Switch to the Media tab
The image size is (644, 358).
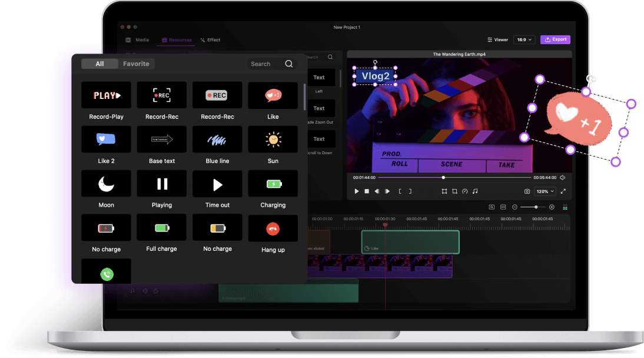[137, 40]
